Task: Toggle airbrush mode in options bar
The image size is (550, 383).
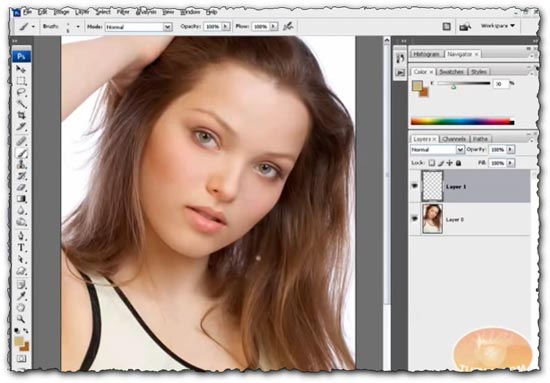Action: pyautogui.click(x=288, y=26)
